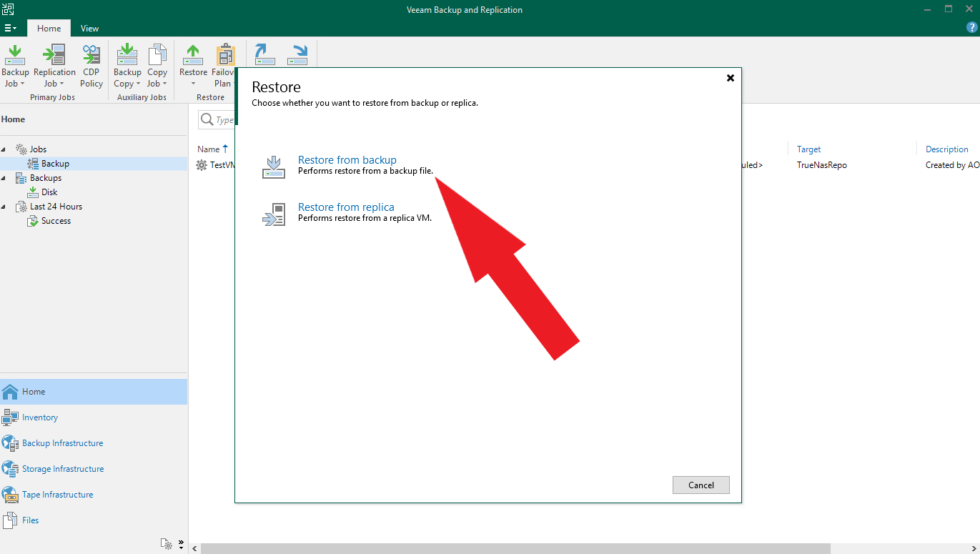Open Storage Infrastructure view
This screenshot has height=554, width=980.
(63, 469)
